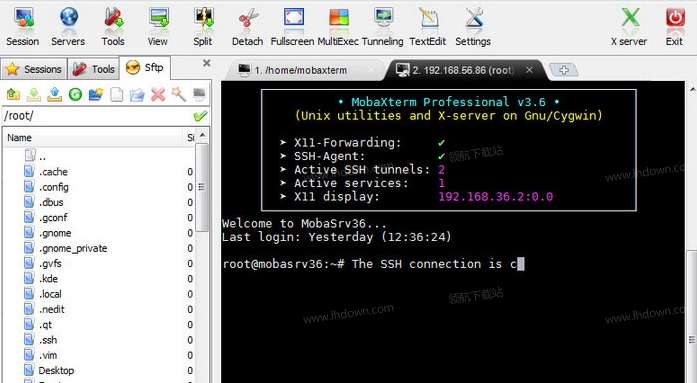The width and height of the screenshot is (697, 383).
Task: Detach the tab with scissors icon
Action: pyautogui.click(x=248, y=26)
